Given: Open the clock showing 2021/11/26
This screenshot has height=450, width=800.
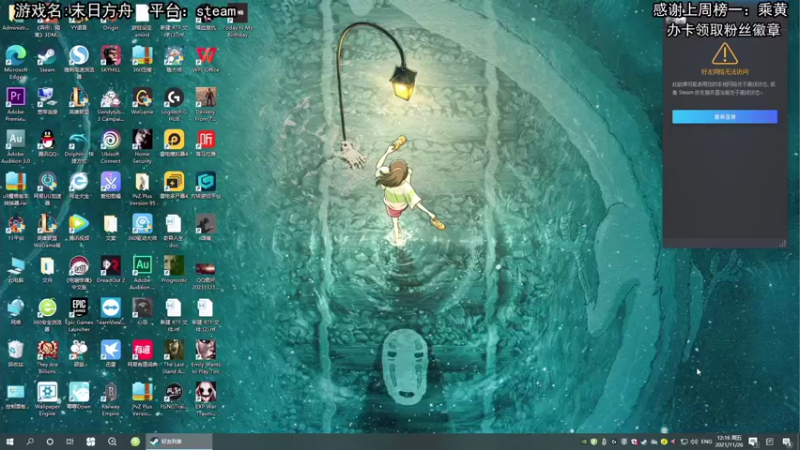Looking at the screenshot, I should tap(729, 442).
